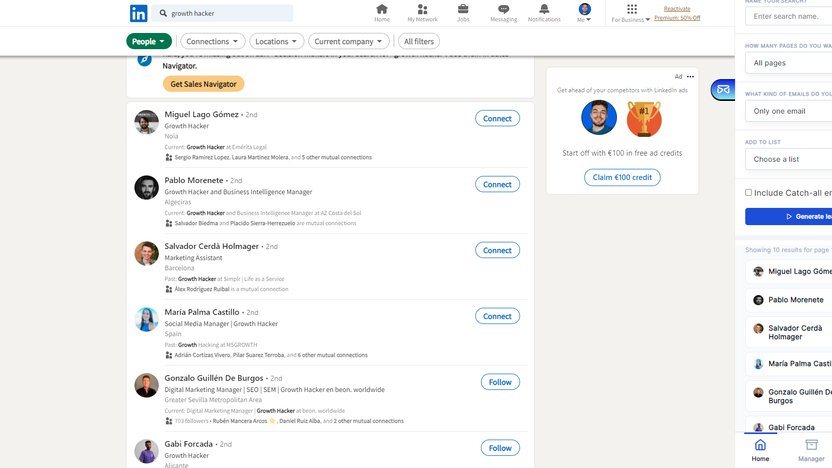
Task: Switch to the extension Manager tab
Action: tap(811, 450)
